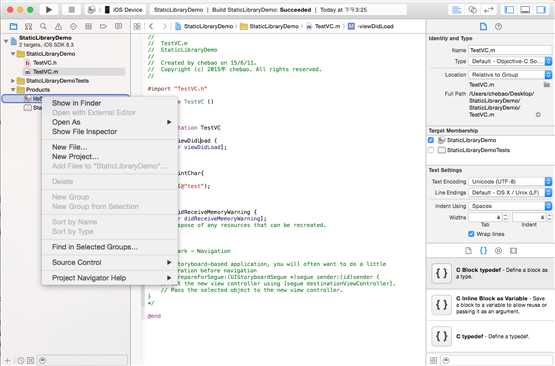This screenshot has height=366, width=555.
Task: Show the object library
Action: 498,251
